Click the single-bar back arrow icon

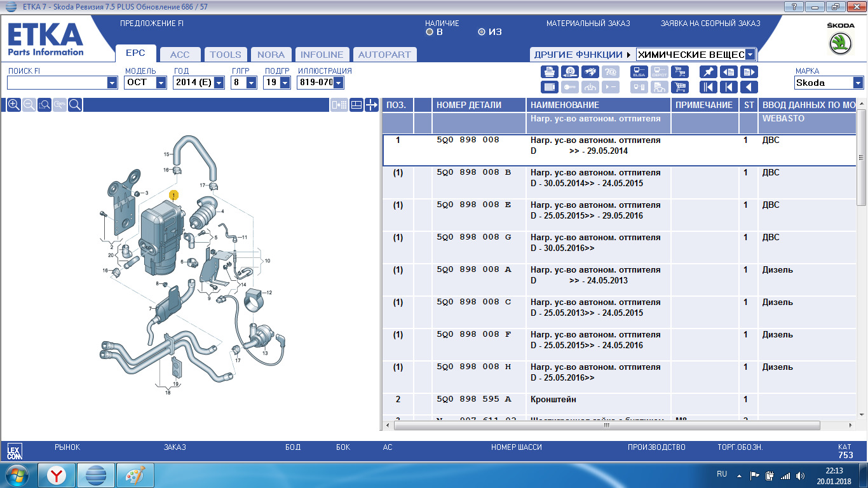click(729, 87)
